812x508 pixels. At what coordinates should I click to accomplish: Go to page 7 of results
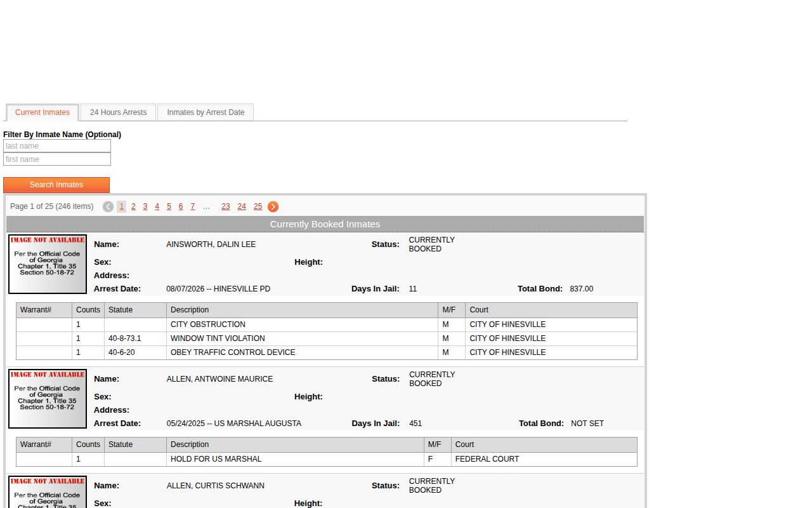[x=193, y=206]
